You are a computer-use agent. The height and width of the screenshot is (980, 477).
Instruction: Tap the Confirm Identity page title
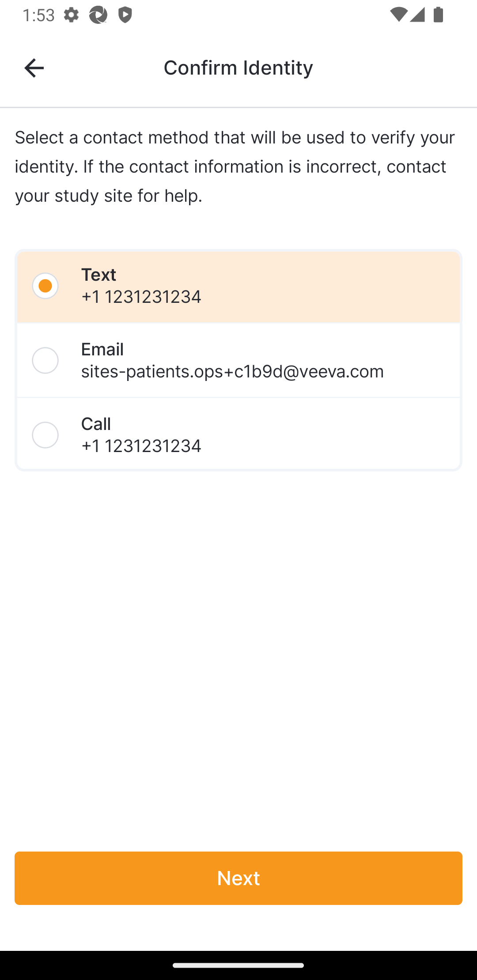[238, 68]
